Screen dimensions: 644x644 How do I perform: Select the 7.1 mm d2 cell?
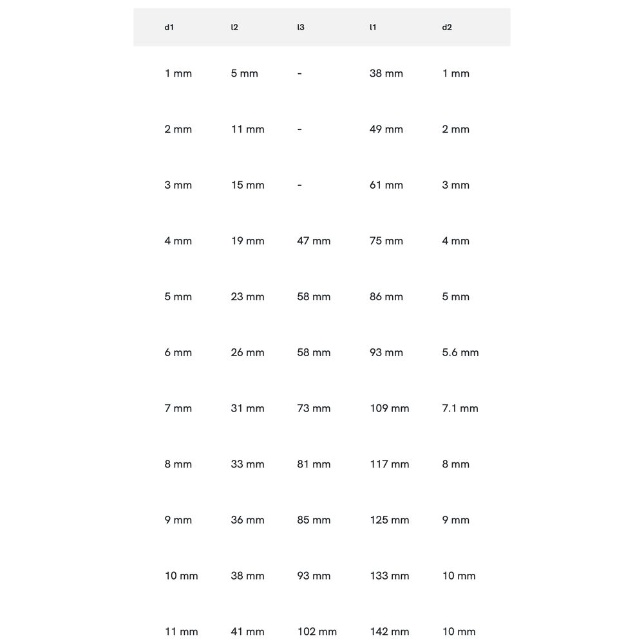tap(460, 408)
